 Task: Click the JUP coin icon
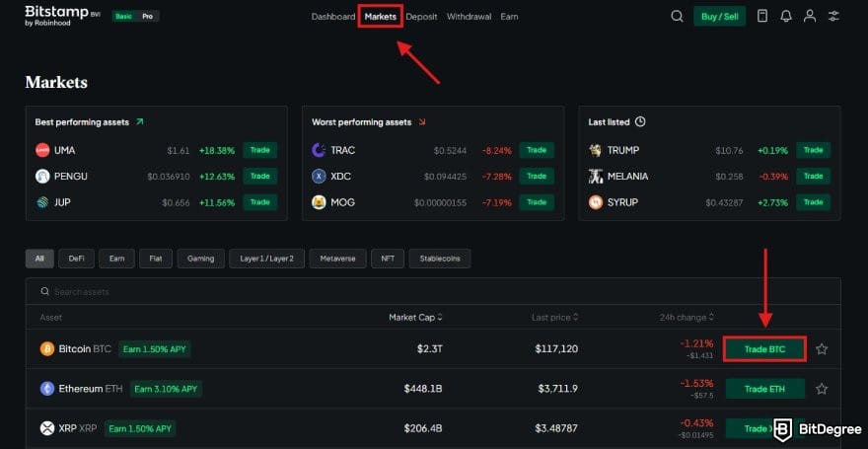point(42,202)
